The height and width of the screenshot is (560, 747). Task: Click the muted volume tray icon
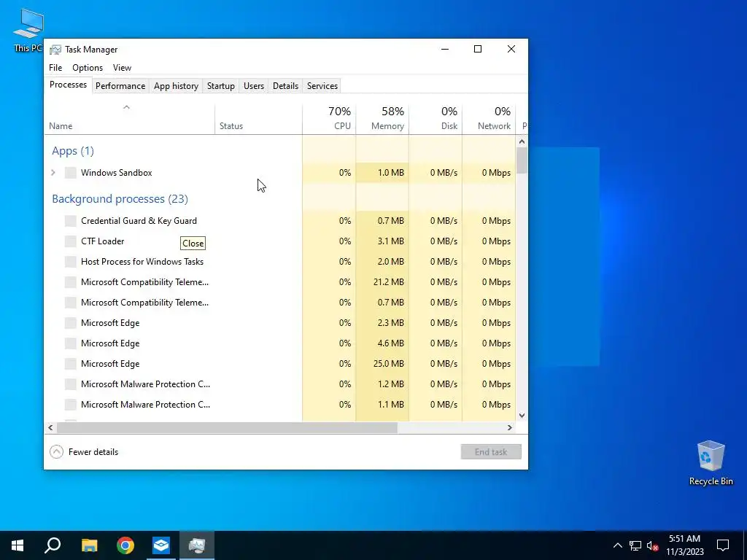tap(652, 545)
